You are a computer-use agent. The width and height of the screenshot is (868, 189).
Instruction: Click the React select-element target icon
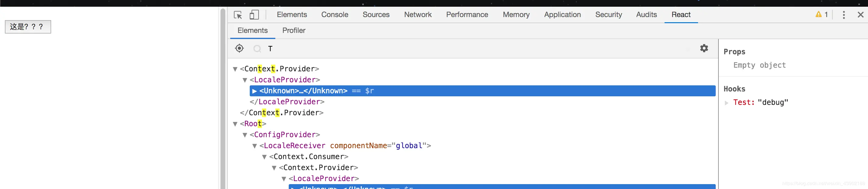[239, 48]
